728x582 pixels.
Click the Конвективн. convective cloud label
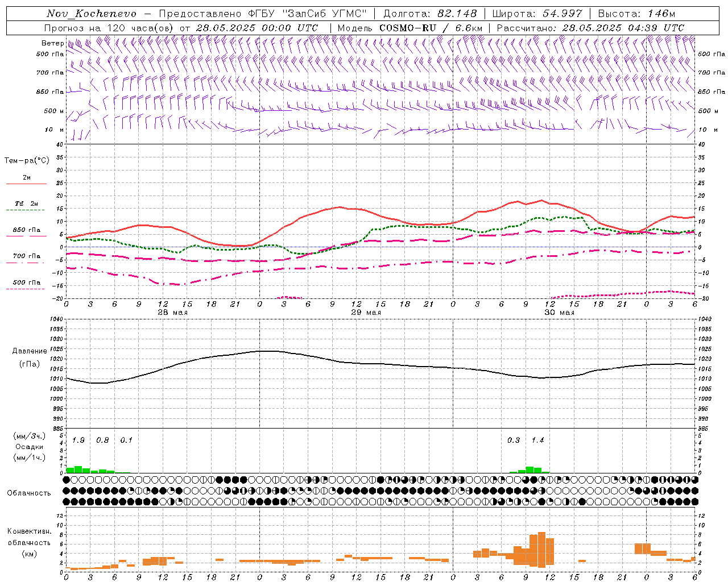(x=29, y=531)
